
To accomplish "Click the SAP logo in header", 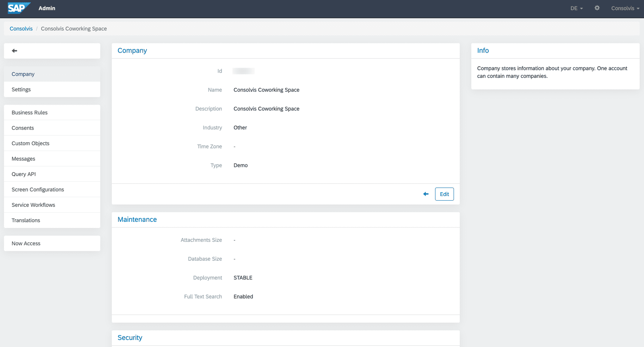I will click(18, 8).
